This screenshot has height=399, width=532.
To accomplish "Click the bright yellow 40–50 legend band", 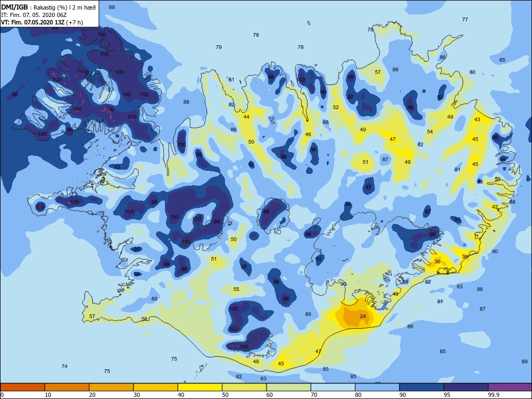I will pos(200,387).
